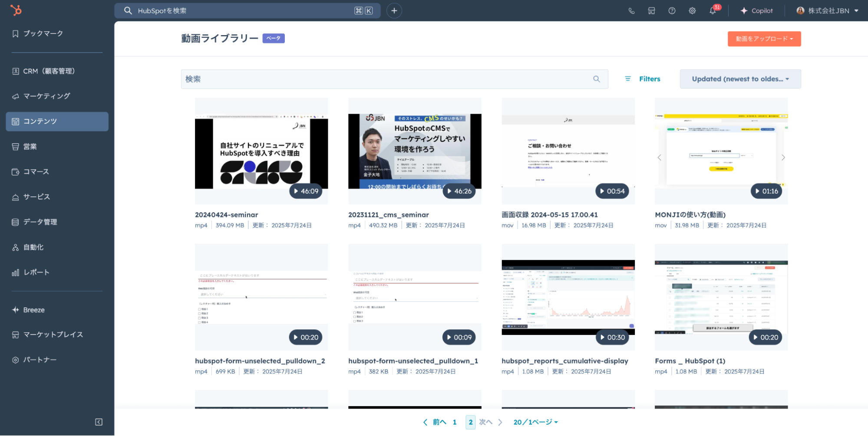Collapse the sidebar navigation

(99, 422)
